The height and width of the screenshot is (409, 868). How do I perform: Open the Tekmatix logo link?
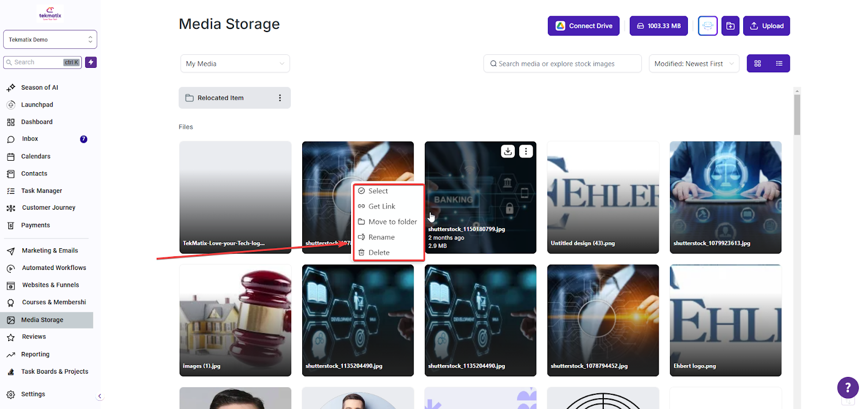tap(50, 13)
